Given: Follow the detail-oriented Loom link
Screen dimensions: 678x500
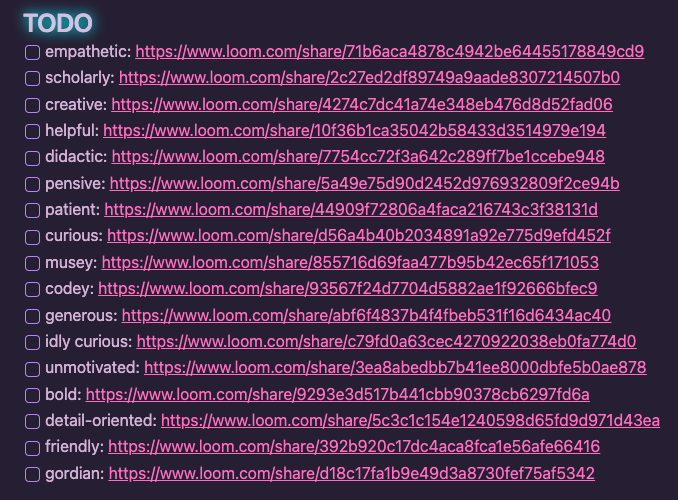Looking at the screenshot, I should coord(410,420).
